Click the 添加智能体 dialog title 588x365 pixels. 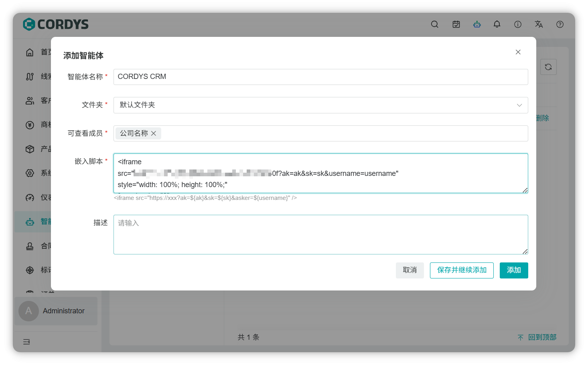pos(83,56)
